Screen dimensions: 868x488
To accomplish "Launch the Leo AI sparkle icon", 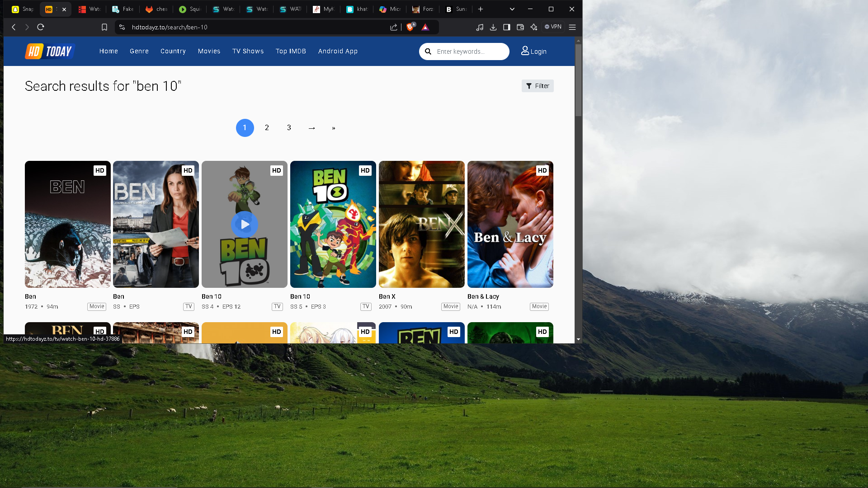I will click(x=534, y=27).
